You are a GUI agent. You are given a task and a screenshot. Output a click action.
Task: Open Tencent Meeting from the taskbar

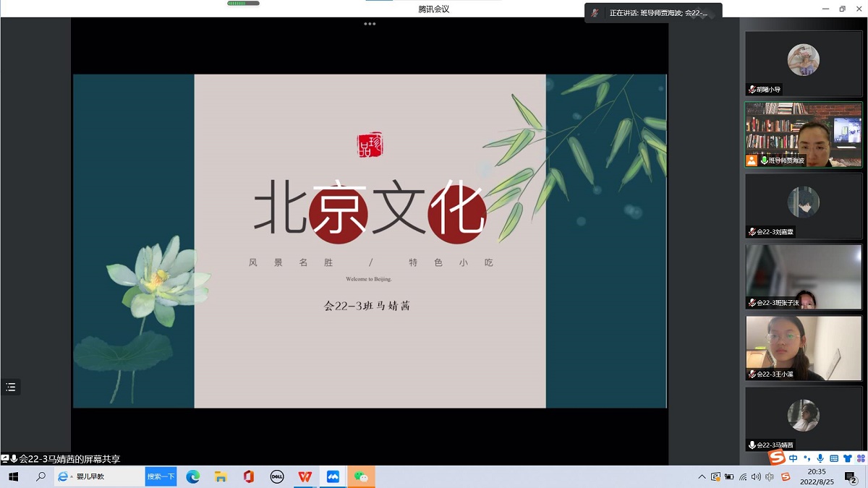(333, 477)
